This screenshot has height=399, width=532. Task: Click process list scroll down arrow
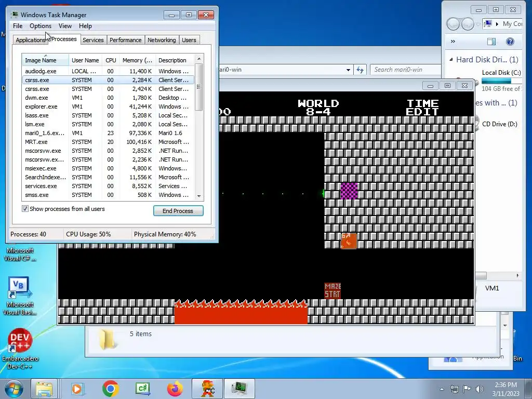199,196
